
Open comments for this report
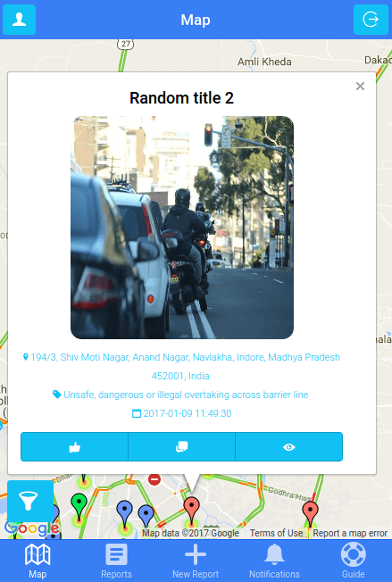[x=181, y=447]
